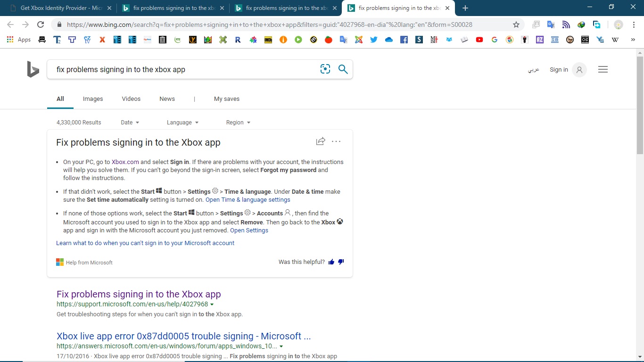Click the browser address bar URL
Screen dimensions: 644x362
click(x=269, y=25)
